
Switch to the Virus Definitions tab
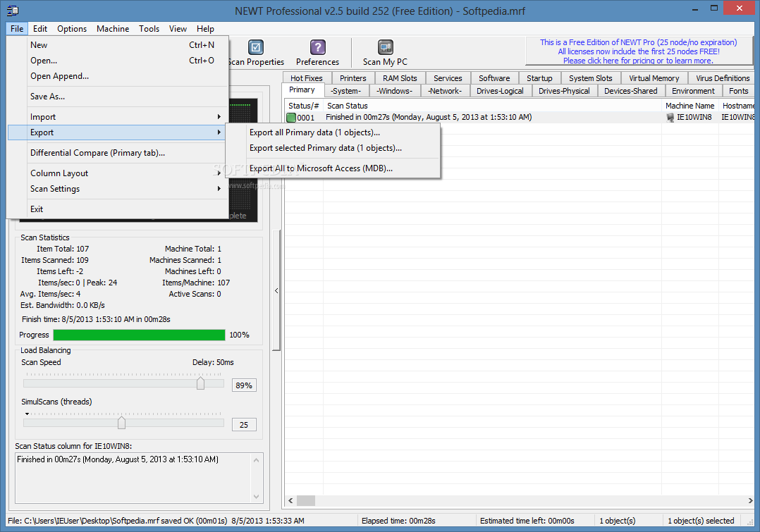tap(723, 78)
